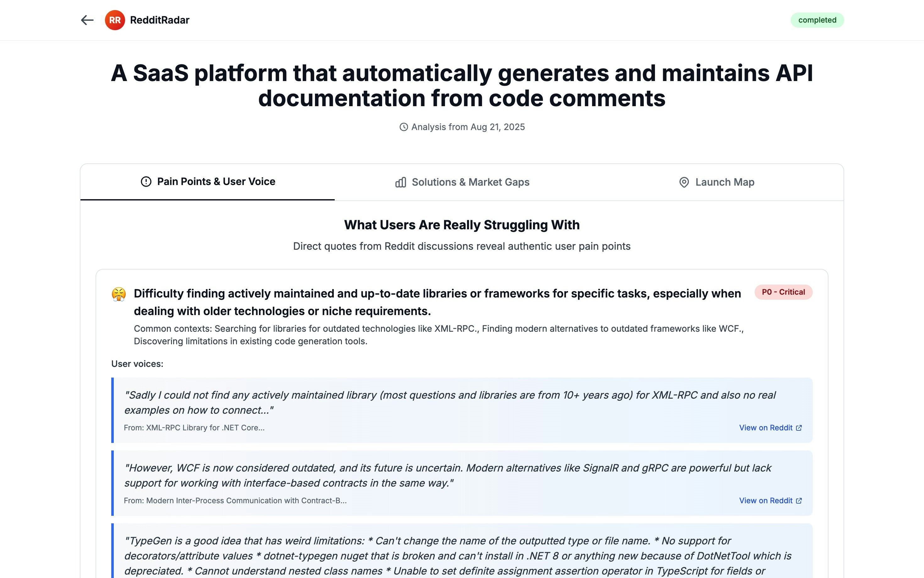This screenshot has width=924, height=578.
Task: Select the Pain Points & User Voice tab
Action: pos(207,182)
